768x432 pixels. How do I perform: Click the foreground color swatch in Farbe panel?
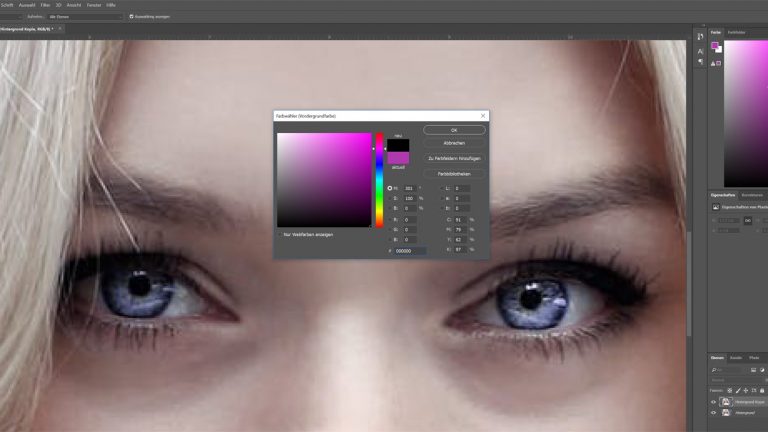[715, 46]
